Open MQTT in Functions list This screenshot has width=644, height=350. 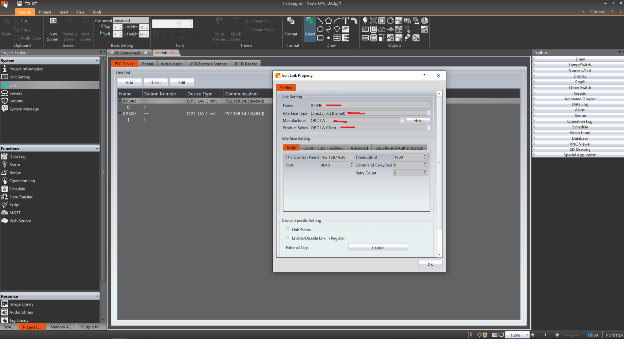[15, 213]
